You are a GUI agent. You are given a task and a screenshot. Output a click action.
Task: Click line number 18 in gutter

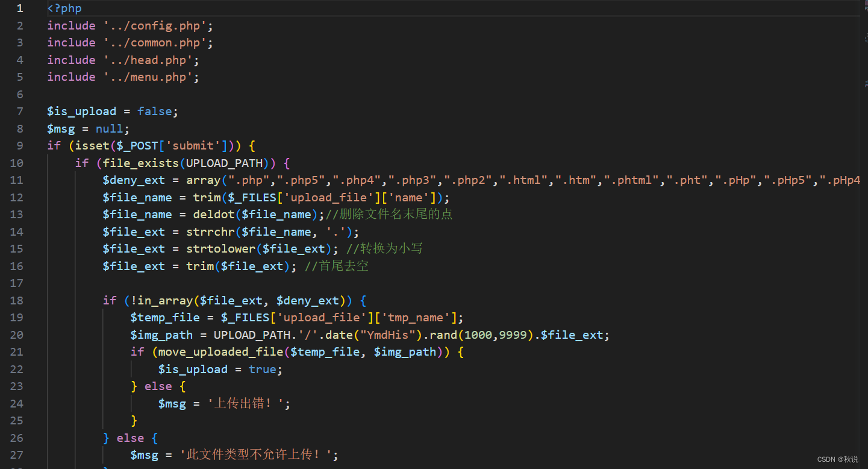[17, 301]
